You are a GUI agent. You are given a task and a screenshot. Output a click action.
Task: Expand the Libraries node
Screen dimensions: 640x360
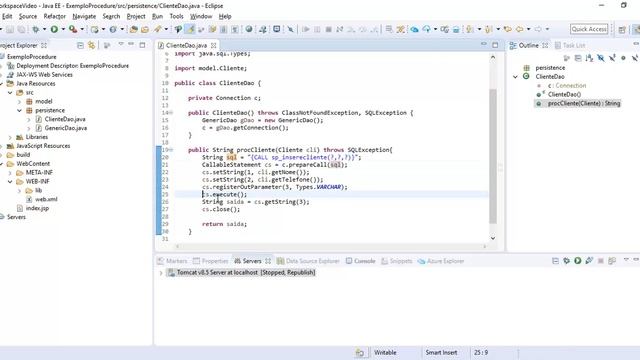tap(10, 137)
